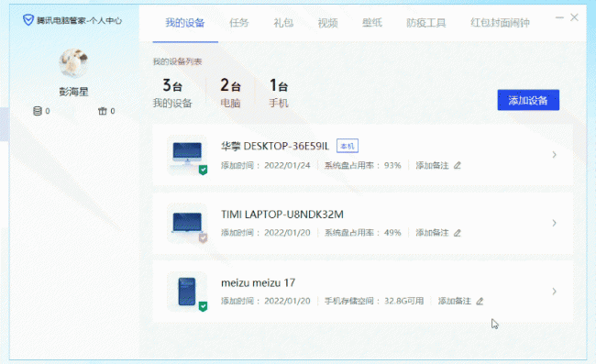
Task: Open the 防疫工具 tab
Action: click(x=426, y=23)
